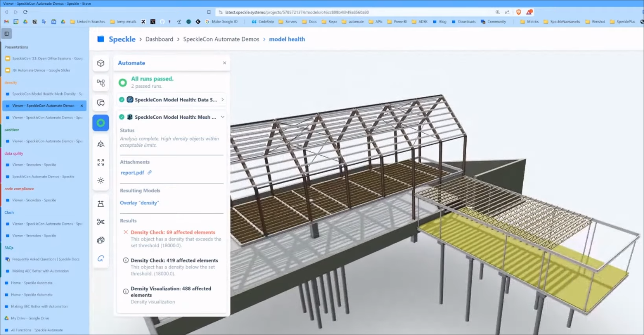Close the Automate panel
Image resolution: width=644 pixels, height=335 pixels.
[x=224, y=63]
